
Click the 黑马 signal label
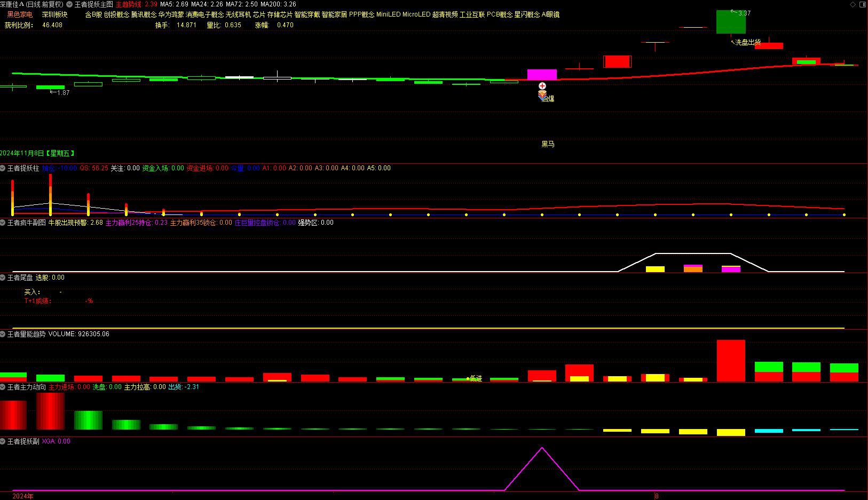pos(548,144)
